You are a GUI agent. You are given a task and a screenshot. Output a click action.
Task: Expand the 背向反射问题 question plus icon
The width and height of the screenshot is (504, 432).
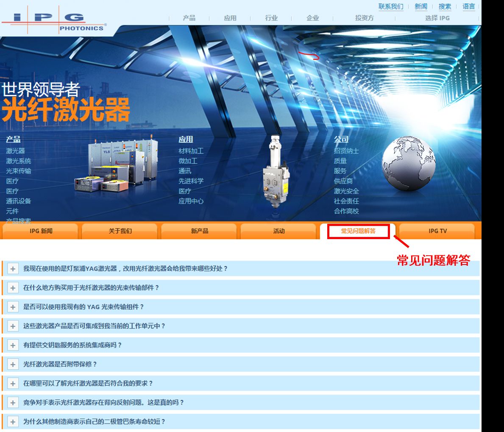point(13,402)
